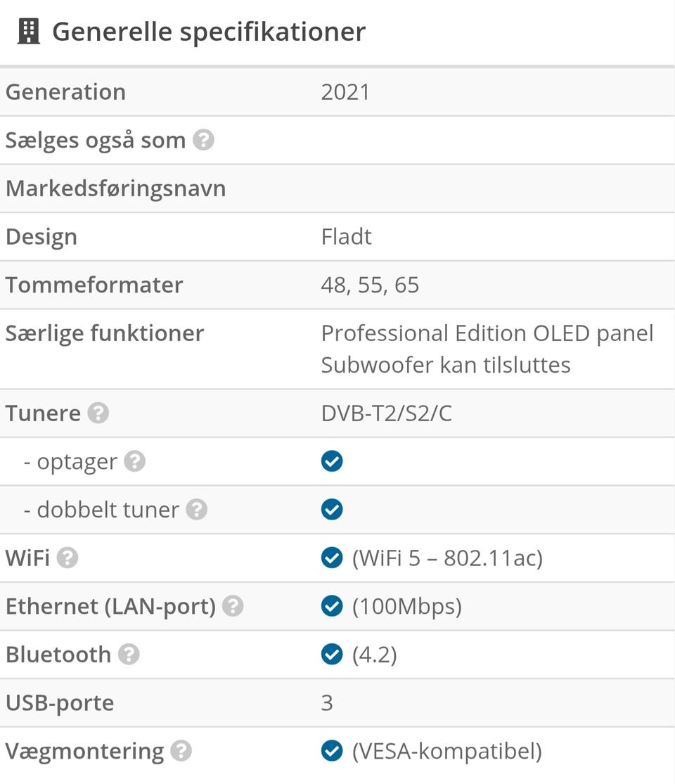
Task: Click the WiFi checkmark indicator
Action: coord(332,558)
